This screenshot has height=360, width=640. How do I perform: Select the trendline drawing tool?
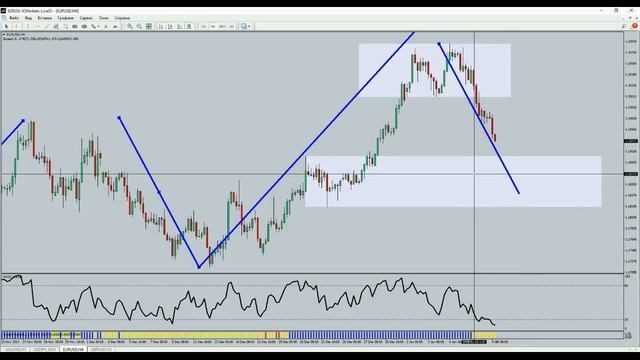(x=47, y=27)
